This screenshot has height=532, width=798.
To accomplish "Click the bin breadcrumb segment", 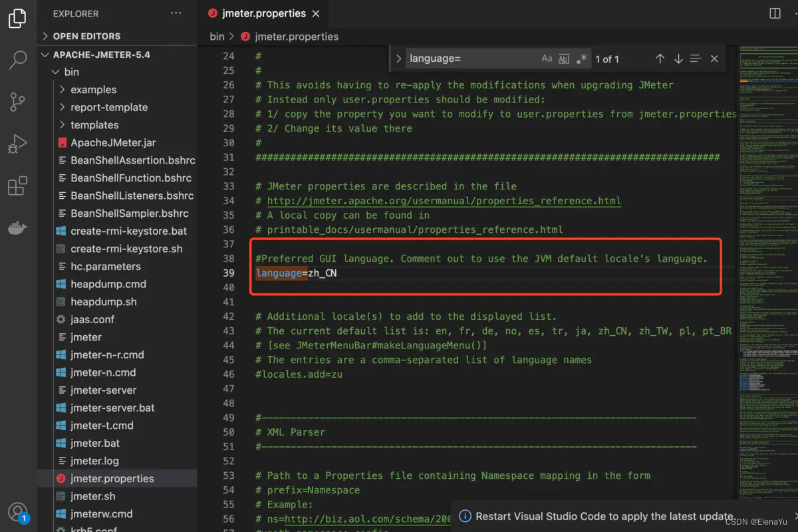I will click(217, 37).
